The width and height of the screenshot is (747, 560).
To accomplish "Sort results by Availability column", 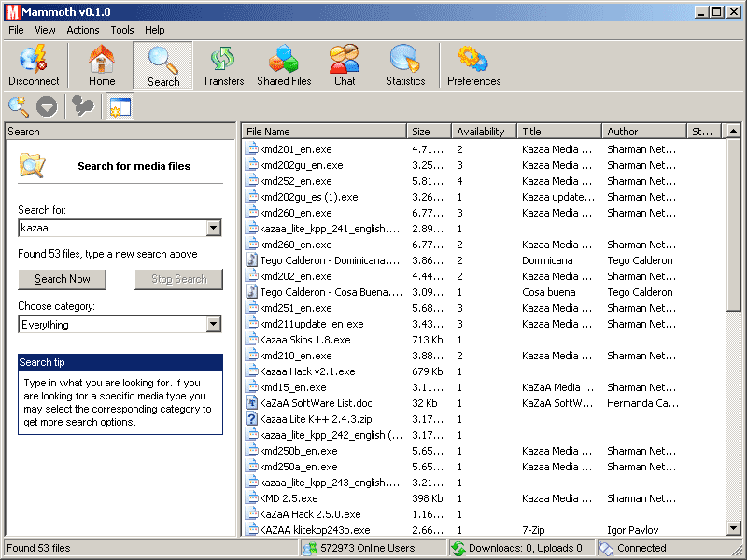I will 484,132.
